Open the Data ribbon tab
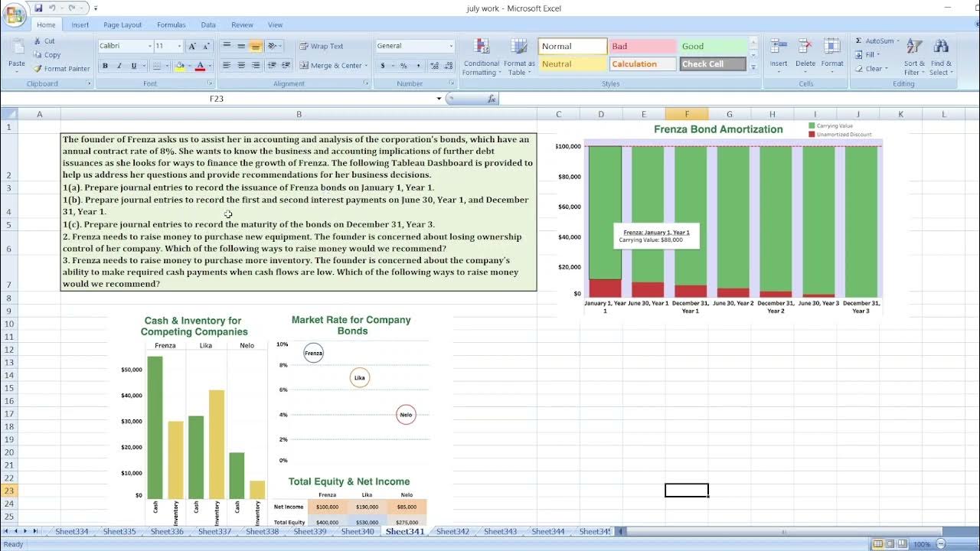This screenshot has height=551, width=980. pos(208,24)
